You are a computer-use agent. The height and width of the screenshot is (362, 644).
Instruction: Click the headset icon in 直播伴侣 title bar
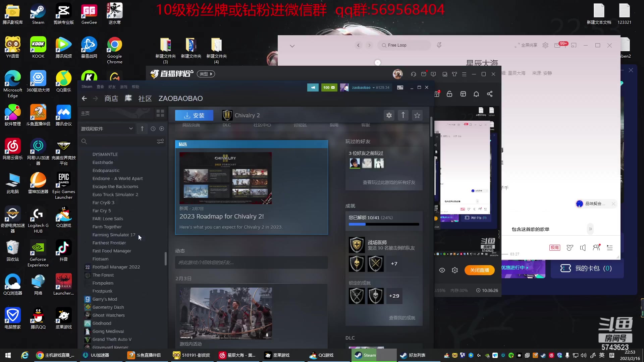pos(414,74)
